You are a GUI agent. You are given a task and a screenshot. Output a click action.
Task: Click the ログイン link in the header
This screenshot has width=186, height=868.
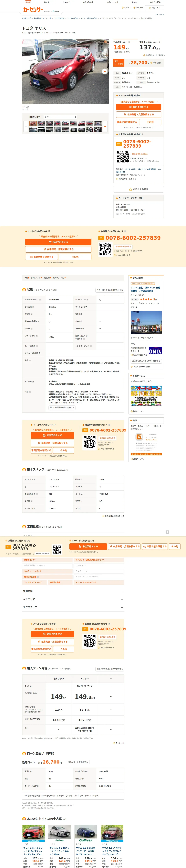point(127,7)
